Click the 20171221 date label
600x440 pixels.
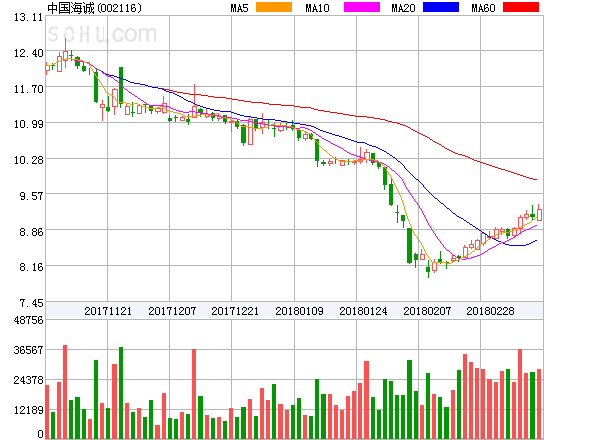tap(235, 311)
